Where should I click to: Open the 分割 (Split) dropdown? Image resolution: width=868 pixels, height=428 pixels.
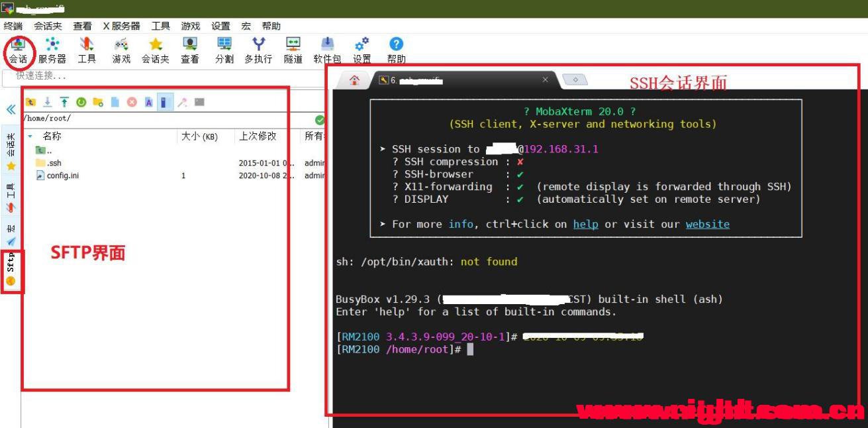tap(224, 50)
